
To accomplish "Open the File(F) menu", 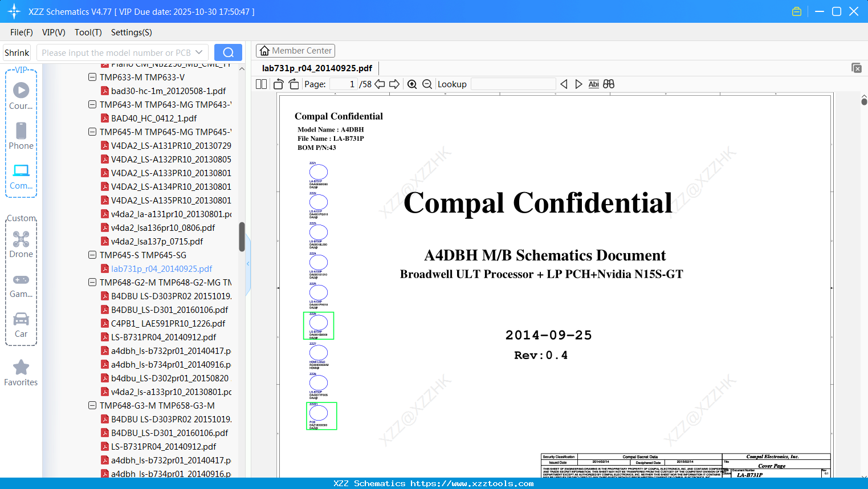I will 22,32.
